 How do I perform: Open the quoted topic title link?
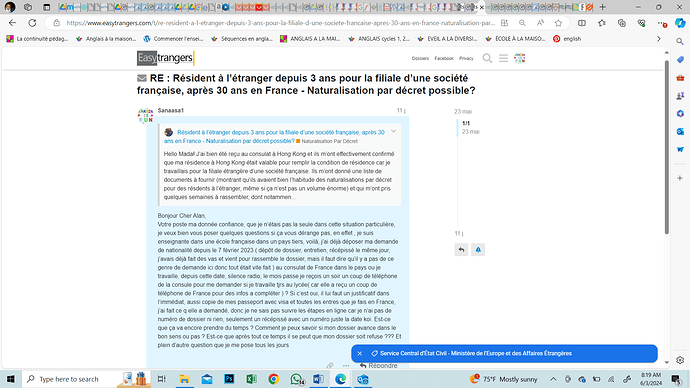(274, 136)
